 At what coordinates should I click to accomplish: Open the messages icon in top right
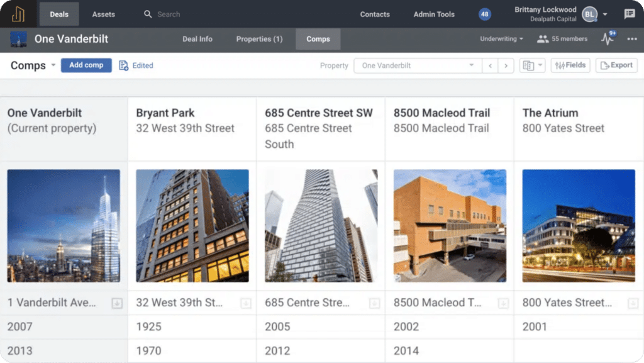tap(629, 13)
